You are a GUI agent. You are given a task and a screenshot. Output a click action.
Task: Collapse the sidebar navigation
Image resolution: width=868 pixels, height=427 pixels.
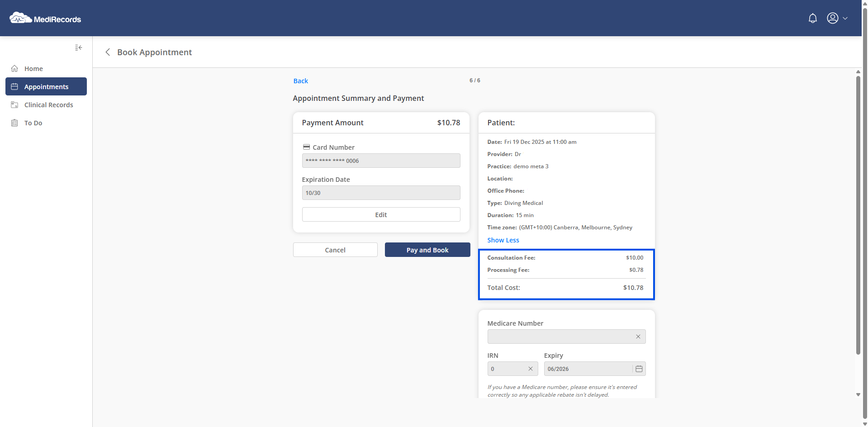[79, 47]
